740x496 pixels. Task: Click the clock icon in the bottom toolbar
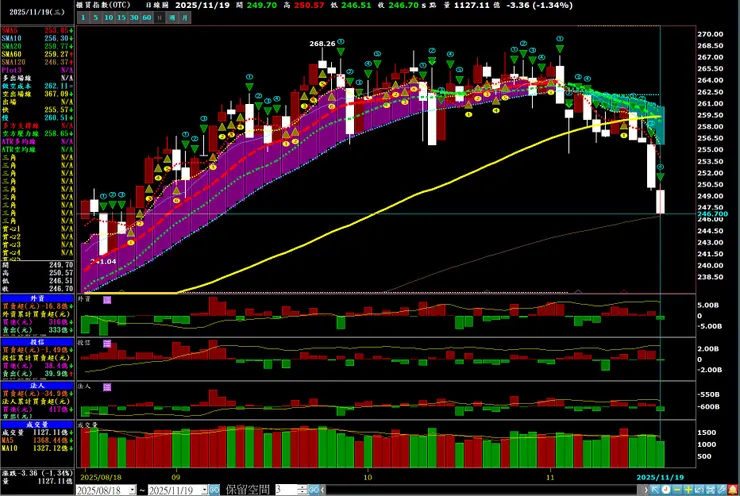(x=666, y=490)
